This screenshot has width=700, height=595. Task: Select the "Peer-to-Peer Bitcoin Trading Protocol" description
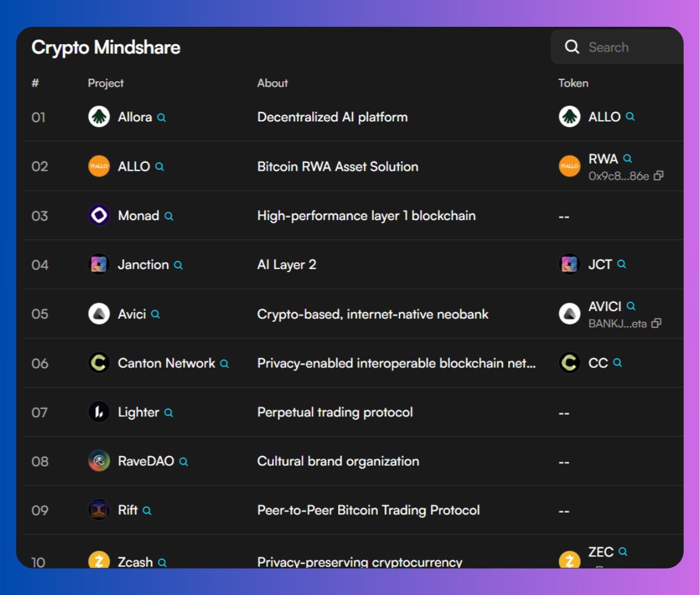click(x=368, y=510)
